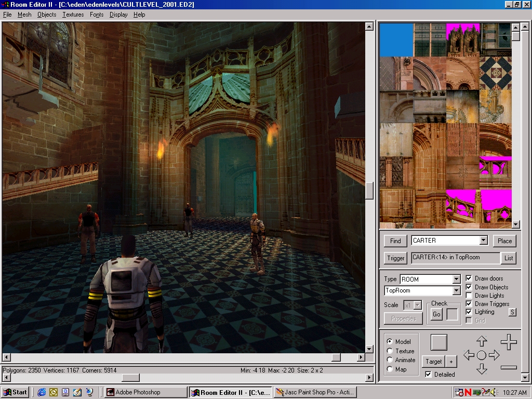Screen dimensions: 532x399
Task: Select the Texture radio button
Action: (x=390, y=351)
